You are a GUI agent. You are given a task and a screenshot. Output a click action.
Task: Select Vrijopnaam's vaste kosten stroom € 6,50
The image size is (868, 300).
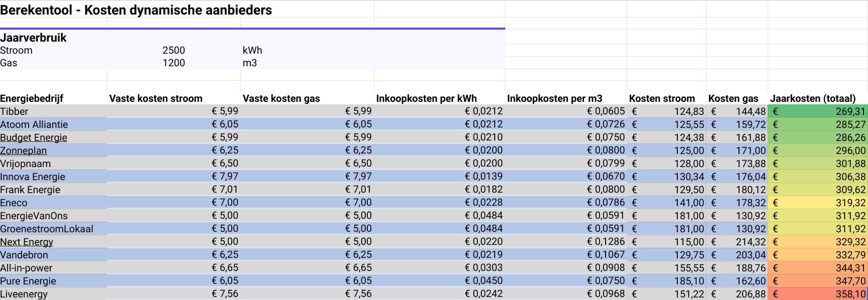pos(225,163)
